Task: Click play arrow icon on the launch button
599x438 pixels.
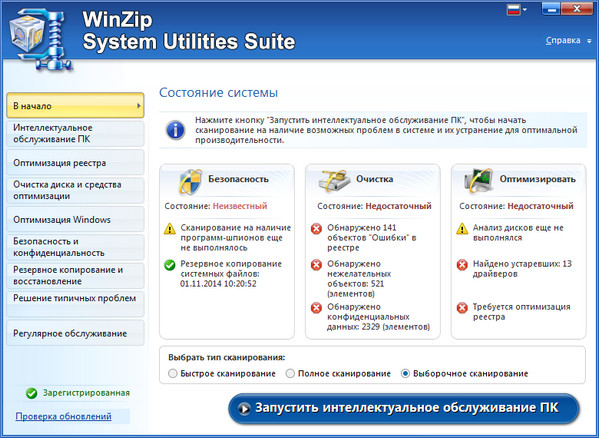Action: 244,409
